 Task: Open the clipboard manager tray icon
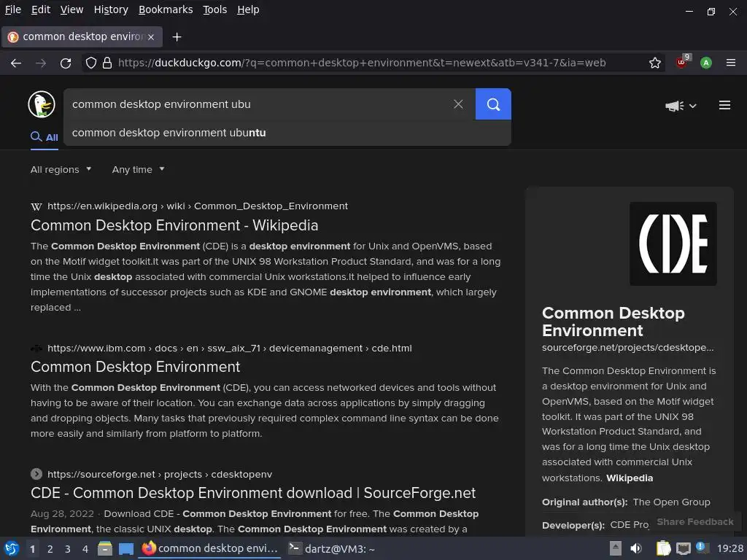(663, 548)
